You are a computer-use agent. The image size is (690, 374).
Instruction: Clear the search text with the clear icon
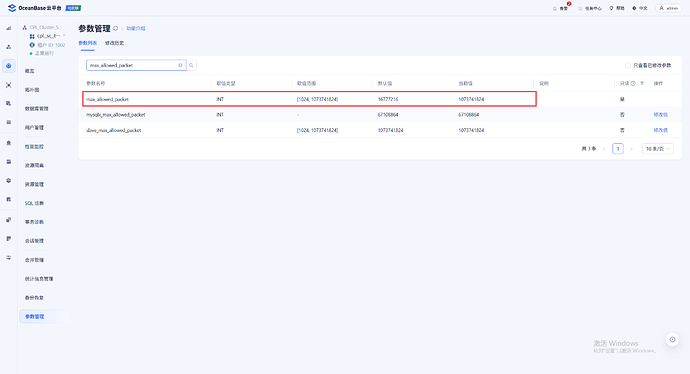180,65
